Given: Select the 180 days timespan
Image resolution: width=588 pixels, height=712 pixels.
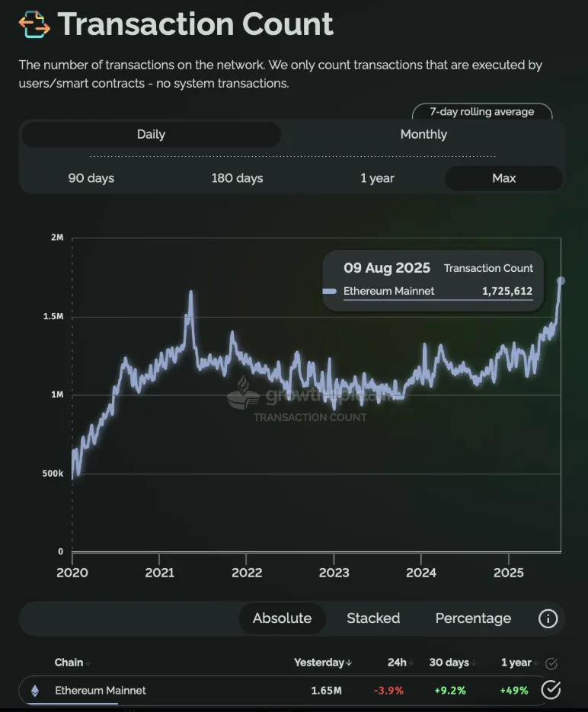Looking at the screenshot, I should tap(237, 178).
